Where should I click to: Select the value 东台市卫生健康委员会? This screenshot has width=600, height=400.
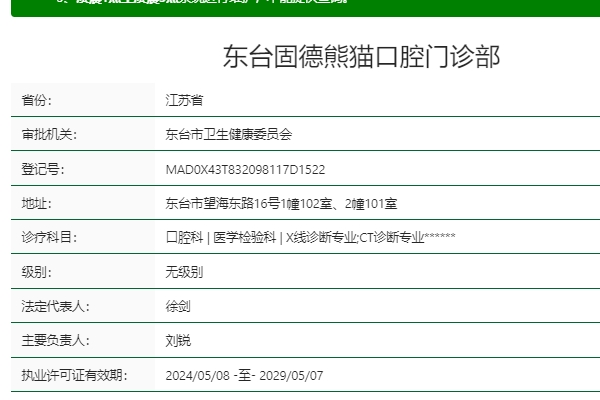pyautogui.click(x=229, y=134)
